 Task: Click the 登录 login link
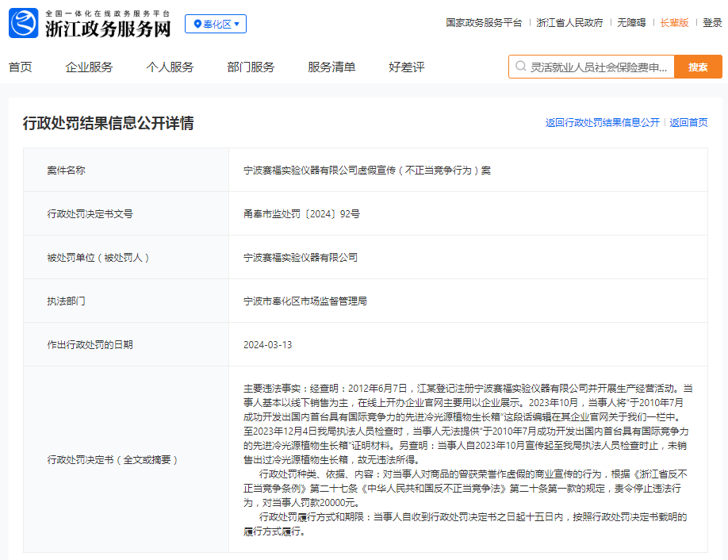coord(712,23)
